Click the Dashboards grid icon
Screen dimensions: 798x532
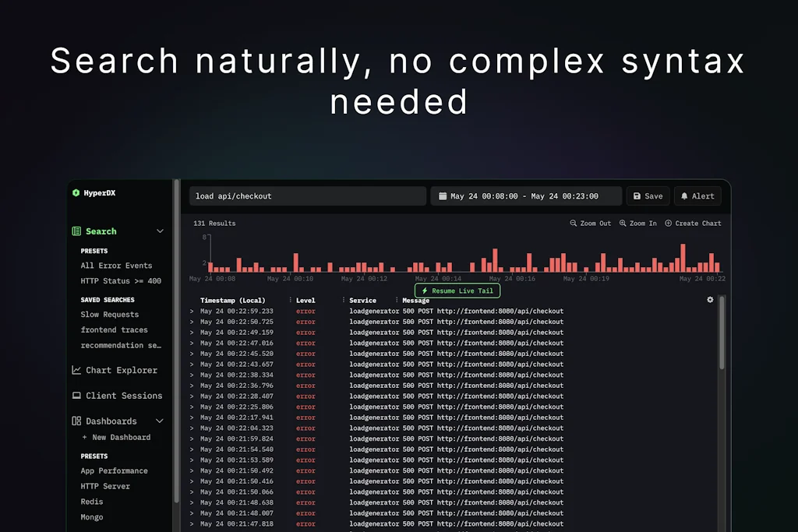[x=78, y=421]
